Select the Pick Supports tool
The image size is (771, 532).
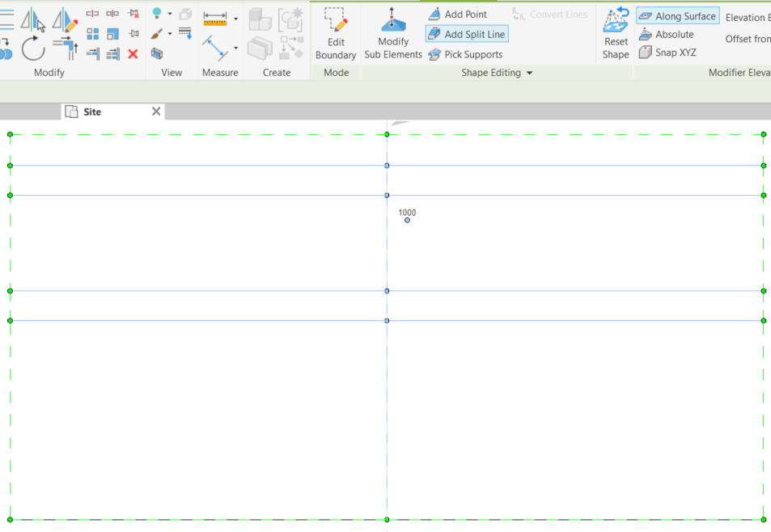[x=465, y=54]
